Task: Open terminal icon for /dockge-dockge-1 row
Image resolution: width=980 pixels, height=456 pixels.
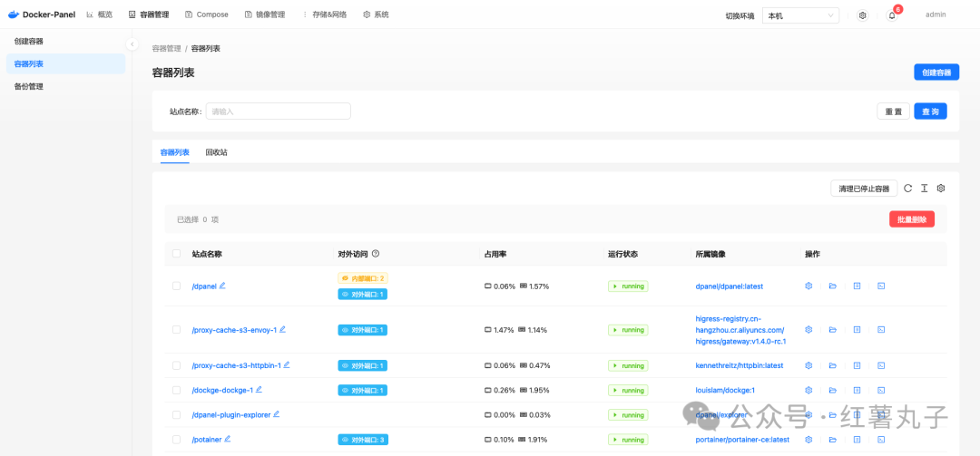Action: [x=881, y=390]
